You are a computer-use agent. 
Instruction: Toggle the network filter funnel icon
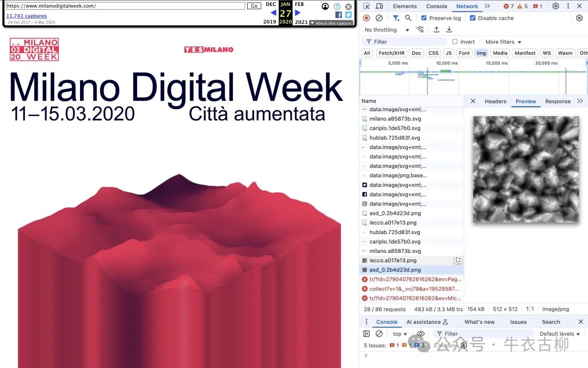396,17
